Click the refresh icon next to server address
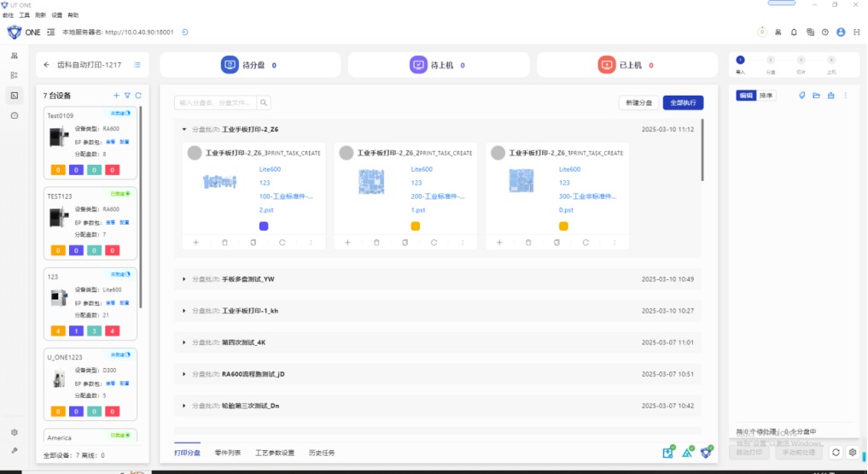This screenshot has width=868, height=474. coord(185,32)
